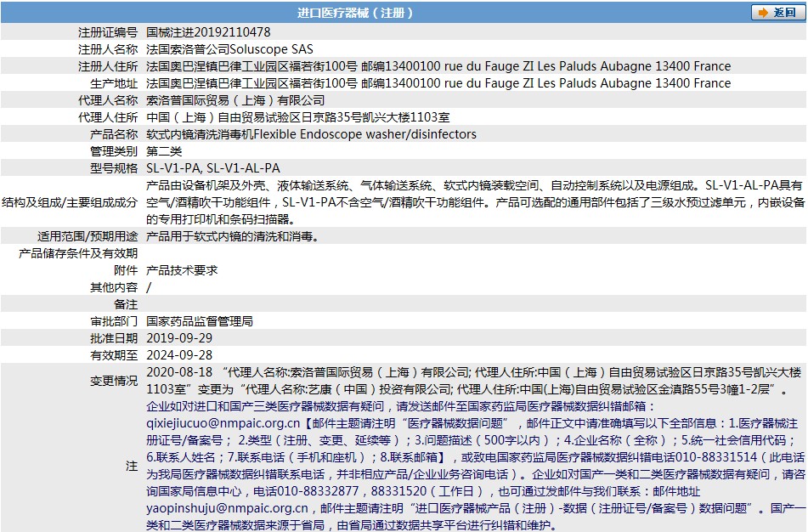This screenshot has height=532, width=808.
Task: Select the header title 进口医疗器械（注册）
Action: coord(355,13)
